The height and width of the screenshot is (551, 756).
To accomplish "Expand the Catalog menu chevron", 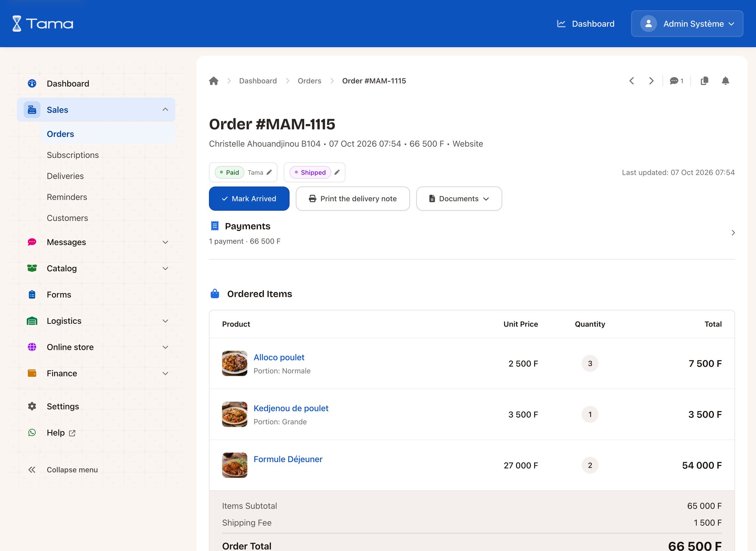I will pyautogui.click(x=165, y=268).
